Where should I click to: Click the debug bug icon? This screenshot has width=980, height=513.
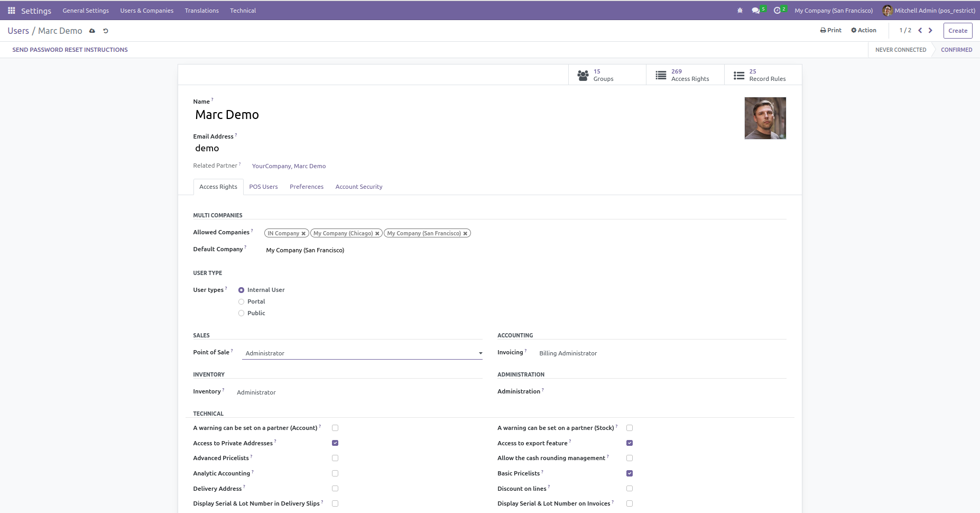(x=739, y=11)
